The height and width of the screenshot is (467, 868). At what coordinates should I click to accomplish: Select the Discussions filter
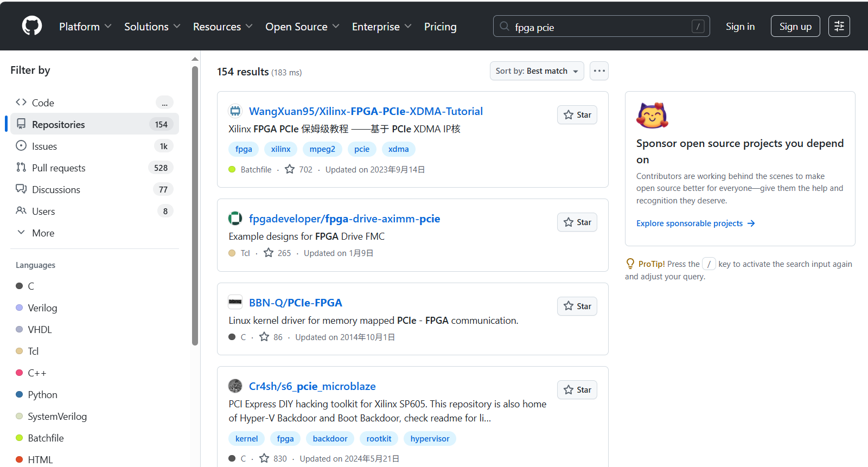click(94, 189)
